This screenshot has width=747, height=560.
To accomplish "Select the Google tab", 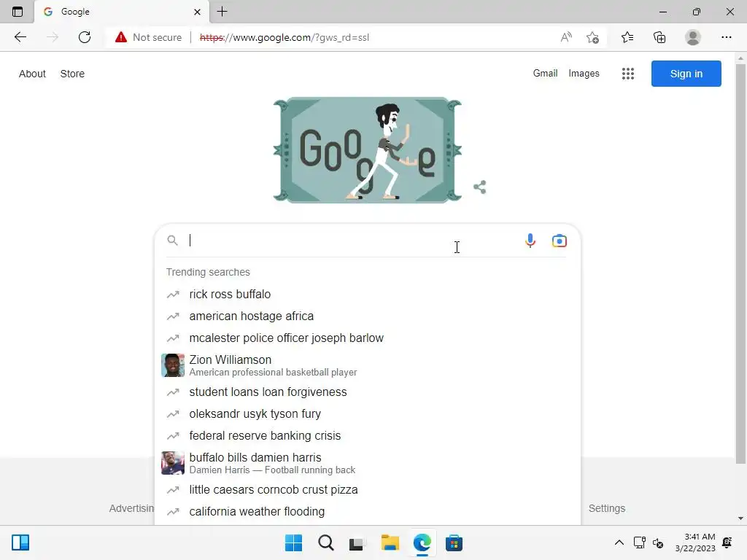I will (x=122, y=12).
